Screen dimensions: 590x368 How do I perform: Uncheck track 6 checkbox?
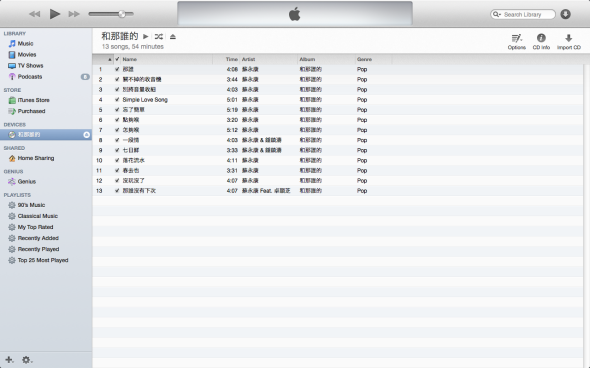pos(117,120)
